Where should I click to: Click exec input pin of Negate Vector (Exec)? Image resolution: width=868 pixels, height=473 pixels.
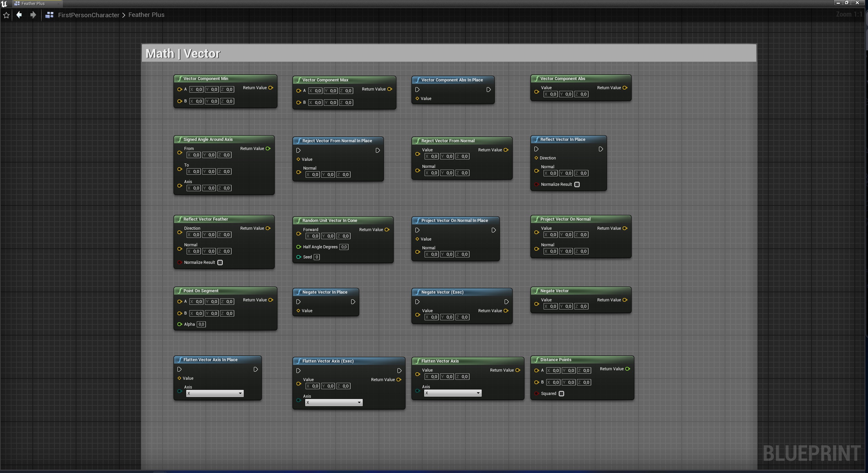coord(418,301)
